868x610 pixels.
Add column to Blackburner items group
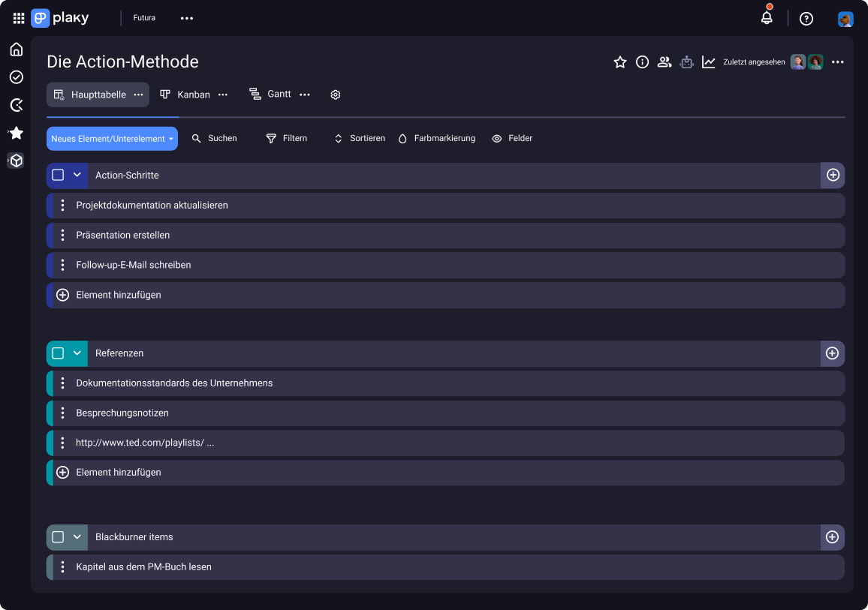click(833, 537)
